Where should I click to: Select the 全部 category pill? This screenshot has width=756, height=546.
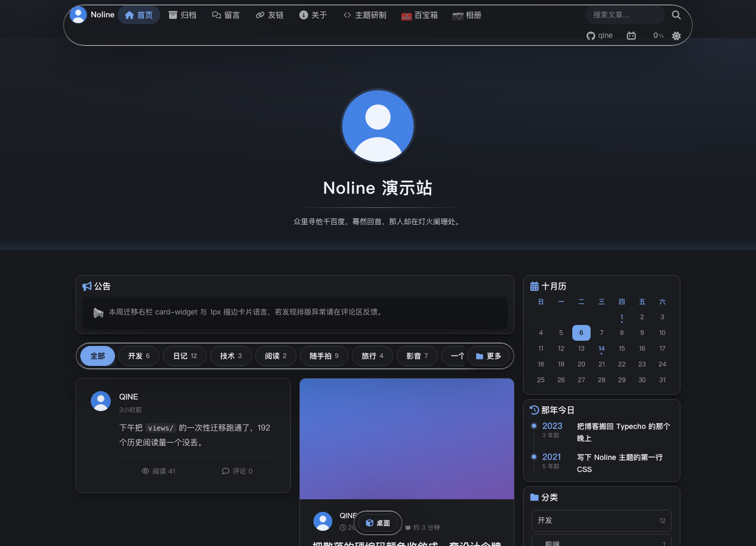98,356
